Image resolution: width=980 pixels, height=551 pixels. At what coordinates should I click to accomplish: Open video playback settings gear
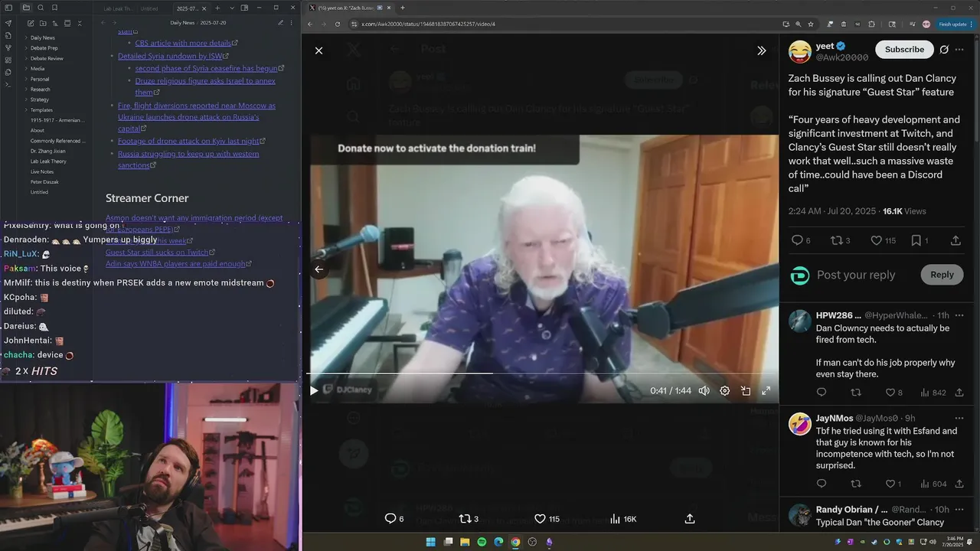pyautogui.click(x=724, y=390)
